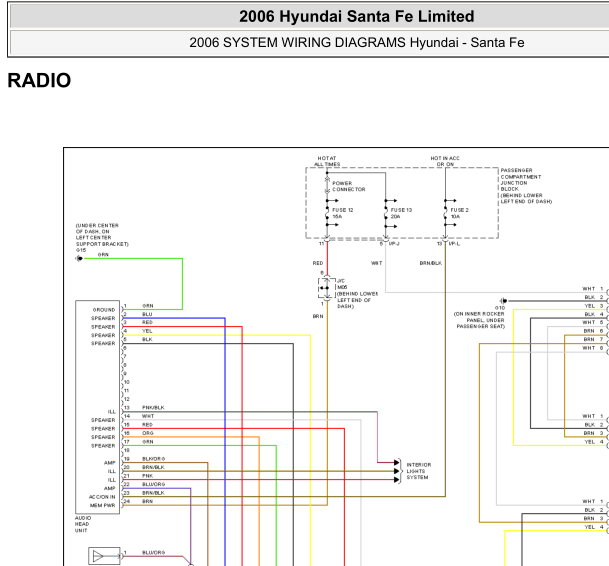Click the 'PNK' wire label at pin 21
Viewport: 609px width, 566px height.
148,475
